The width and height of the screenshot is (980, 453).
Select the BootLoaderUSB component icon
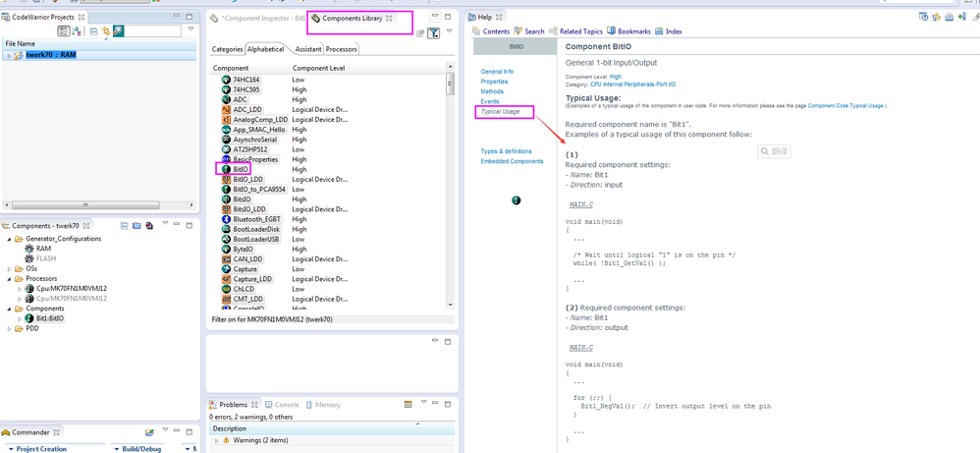pos(226,239)
